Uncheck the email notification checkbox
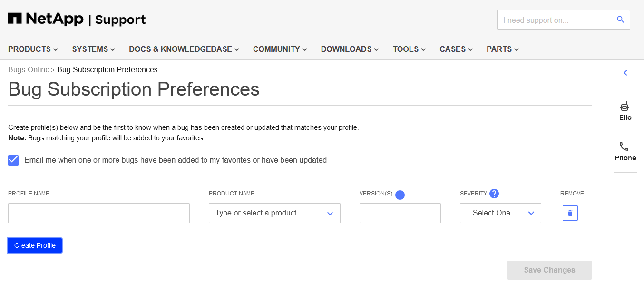 pyautogui.click(x=13, y=160)
